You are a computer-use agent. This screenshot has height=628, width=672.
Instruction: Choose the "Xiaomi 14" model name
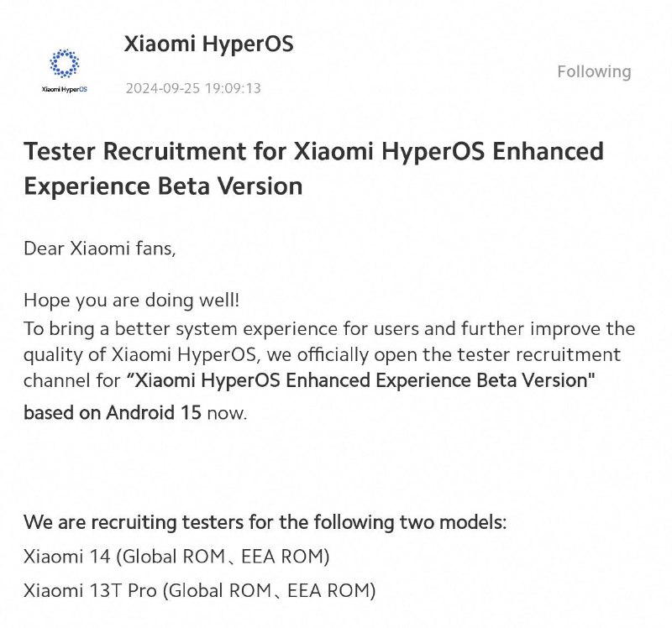click(x=66, y=557)
